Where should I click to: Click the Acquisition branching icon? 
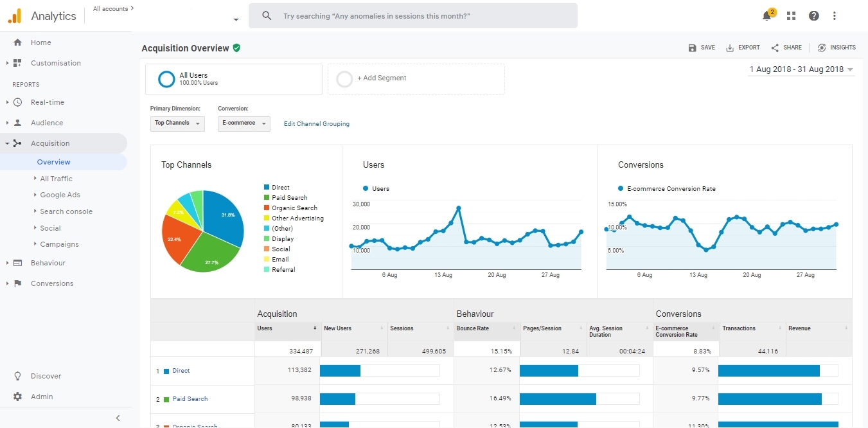17,143
